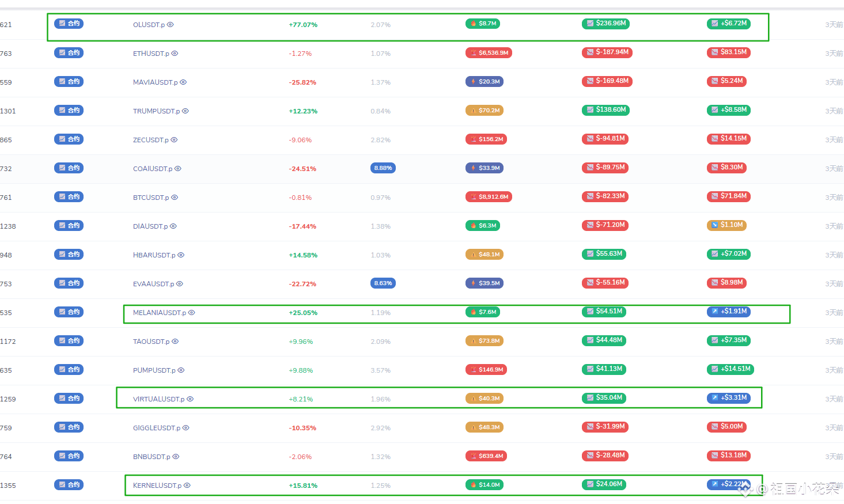The height and width of the screenshot is (504, 844).
Task: Click the $55.63M green badge for HBARUSDT.p
Action: click(604, 254)
